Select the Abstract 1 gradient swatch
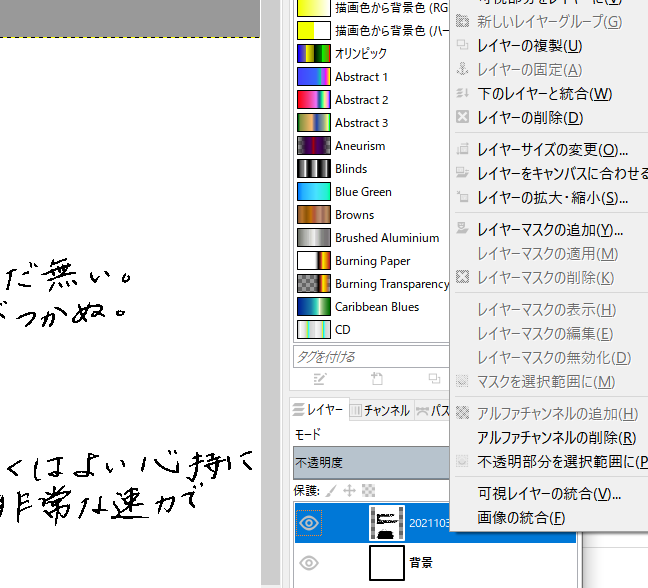The width and height of the screenshot is (648, 588). click(x=314, y=76)
